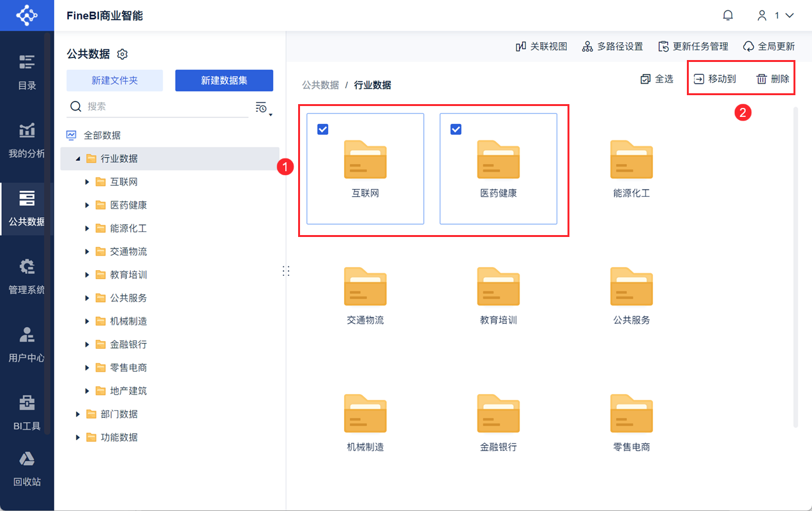Image resolution: width=812 pixels, height=511 pixels.
Task: Expand the 教育培训 tree node
Action: (87, 275)
